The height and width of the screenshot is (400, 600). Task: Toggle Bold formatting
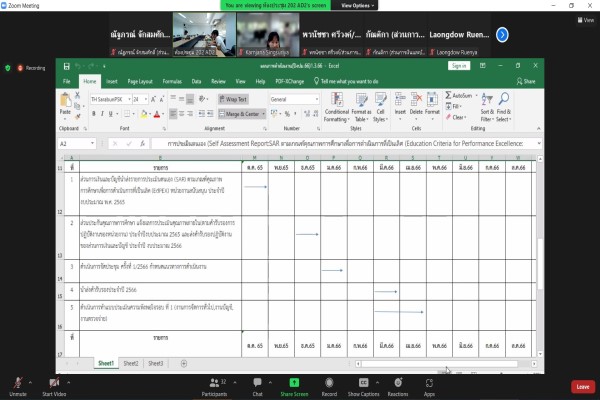[x=93, y=114]
